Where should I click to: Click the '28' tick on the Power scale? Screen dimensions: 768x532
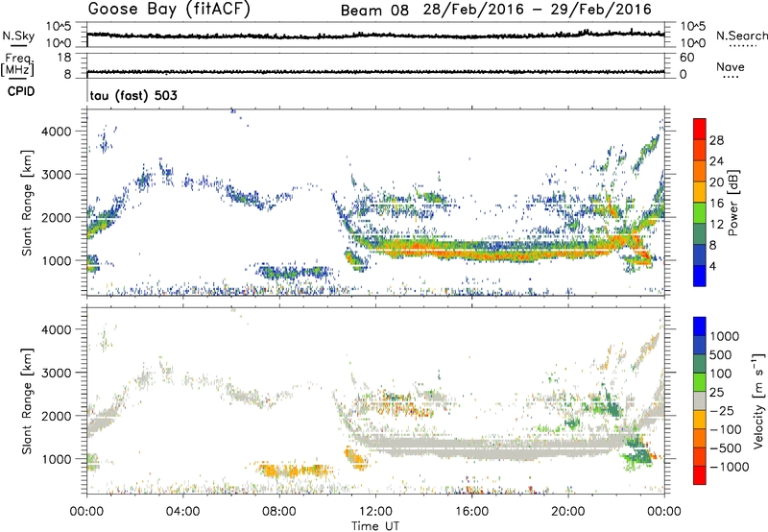pos(716,140)
